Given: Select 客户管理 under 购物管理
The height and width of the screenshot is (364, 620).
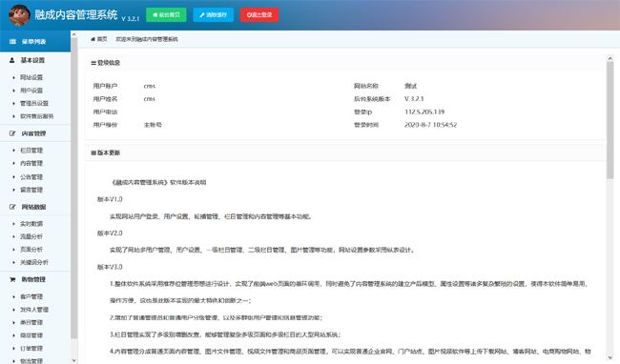Looking at the screenshot, I should (31, 296).
